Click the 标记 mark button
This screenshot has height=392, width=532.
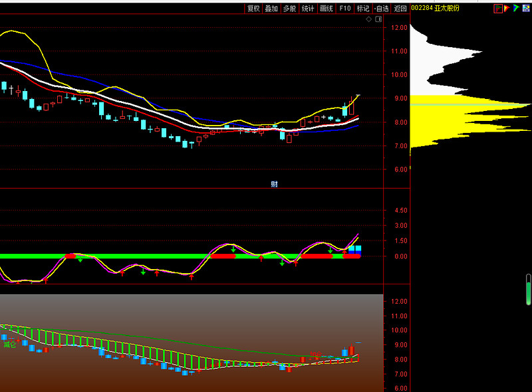pyautogui.click(x=363, y=9)
